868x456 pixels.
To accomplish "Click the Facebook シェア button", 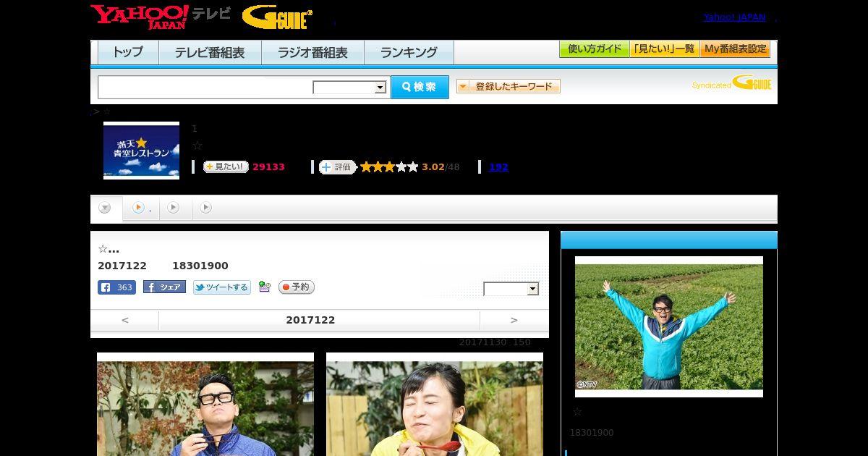I will (x=164, y=287).
